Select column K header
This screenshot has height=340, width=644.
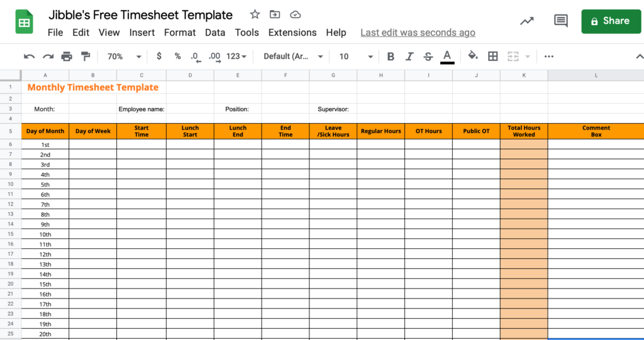524,75
